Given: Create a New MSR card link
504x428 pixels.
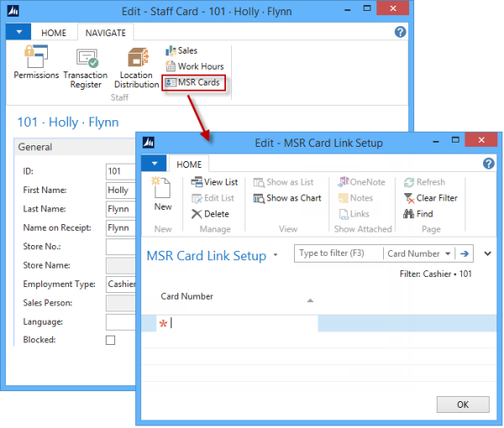Looking at the screenshot, I should coord(163,195).
